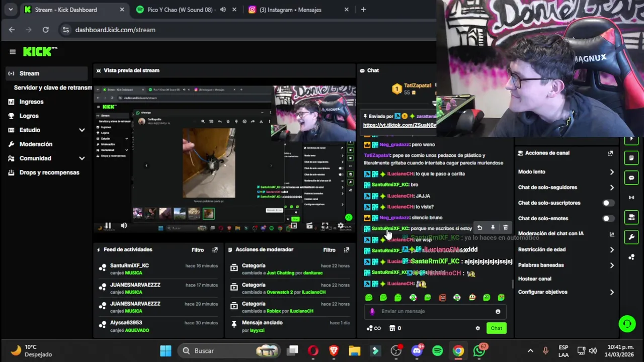644x362 pixels.
Task: Mute the Pico Y Chao tab audio
Action: click(223, 10)
